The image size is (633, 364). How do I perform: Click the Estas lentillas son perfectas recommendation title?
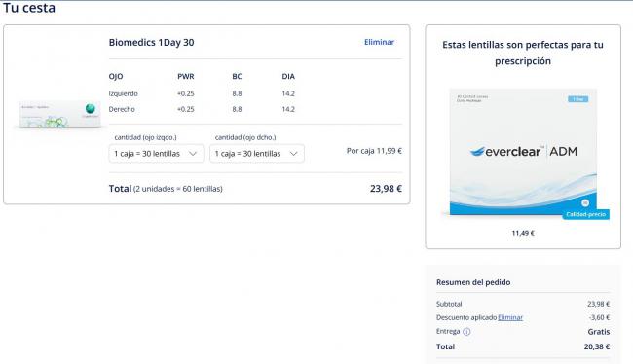(x=523, y=53)
